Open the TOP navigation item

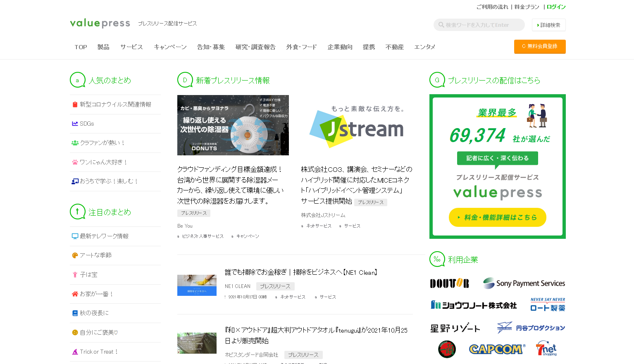click(81, 47)
